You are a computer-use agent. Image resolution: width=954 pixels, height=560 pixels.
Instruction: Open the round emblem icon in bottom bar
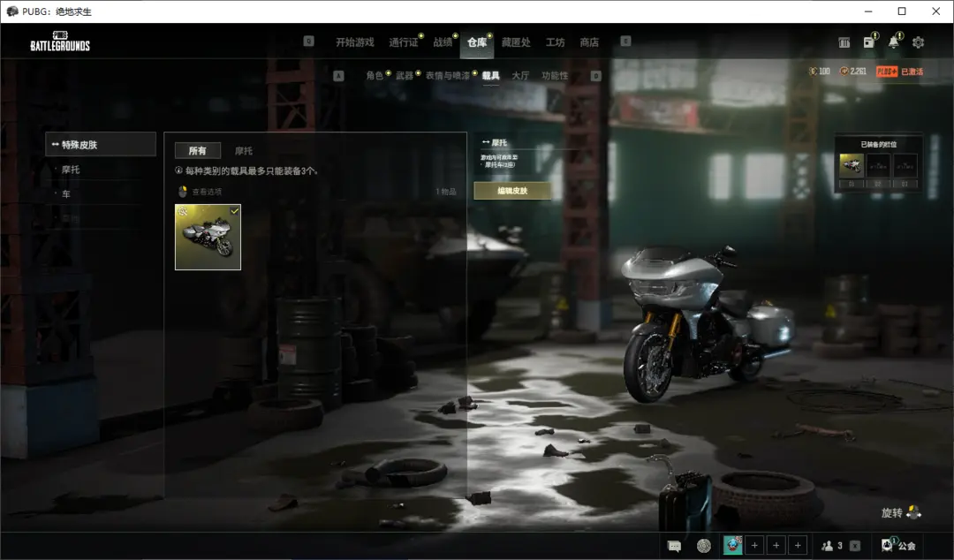click(704, 545)
